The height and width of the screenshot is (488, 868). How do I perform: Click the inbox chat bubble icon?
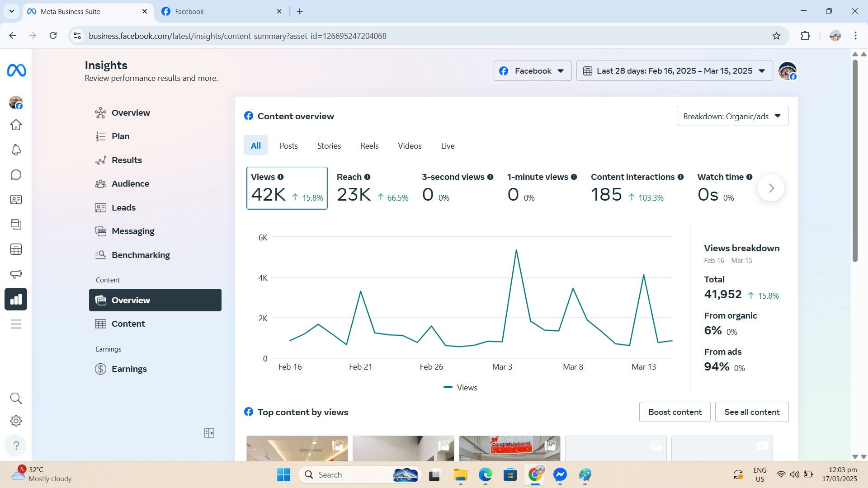pos(16,175)
